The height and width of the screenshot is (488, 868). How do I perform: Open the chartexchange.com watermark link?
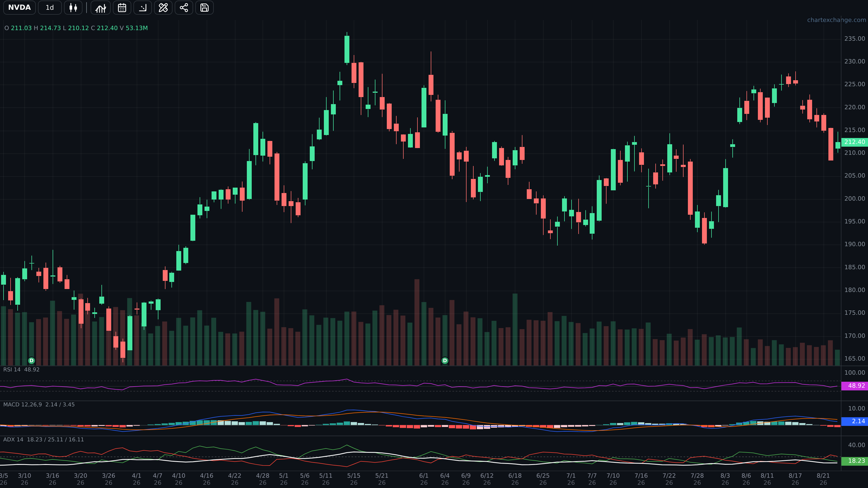click(x=836, y=20)
